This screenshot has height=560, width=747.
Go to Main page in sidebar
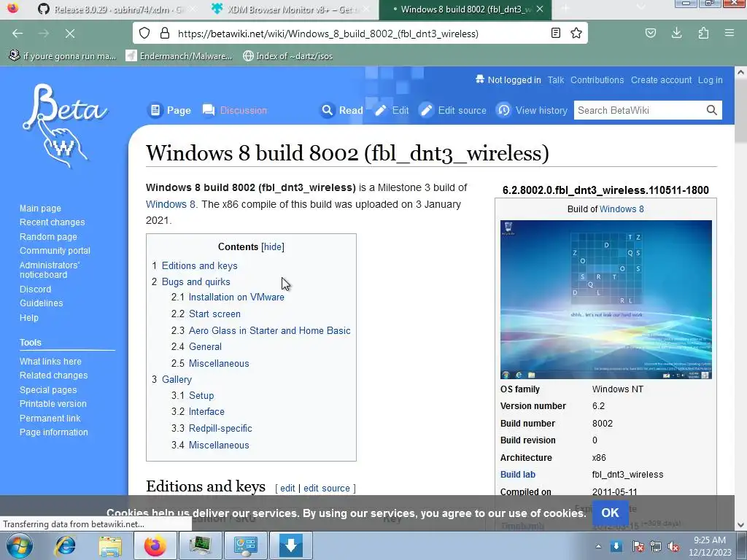click(x=40, y=208)
